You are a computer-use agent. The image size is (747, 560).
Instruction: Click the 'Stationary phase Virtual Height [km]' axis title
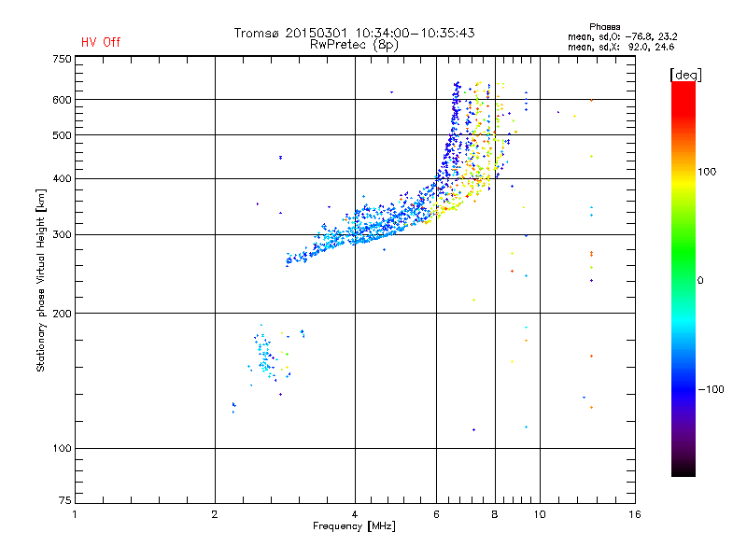[x=41, y=280]
